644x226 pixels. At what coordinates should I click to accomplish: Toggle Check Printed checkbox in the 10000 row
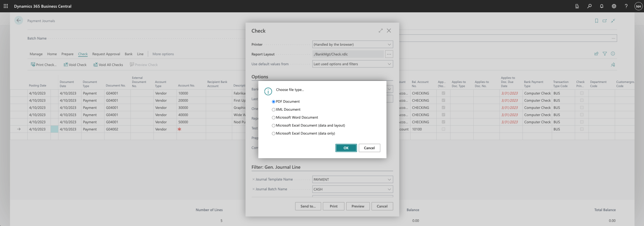pyautogui.click(x=582, y=93)
